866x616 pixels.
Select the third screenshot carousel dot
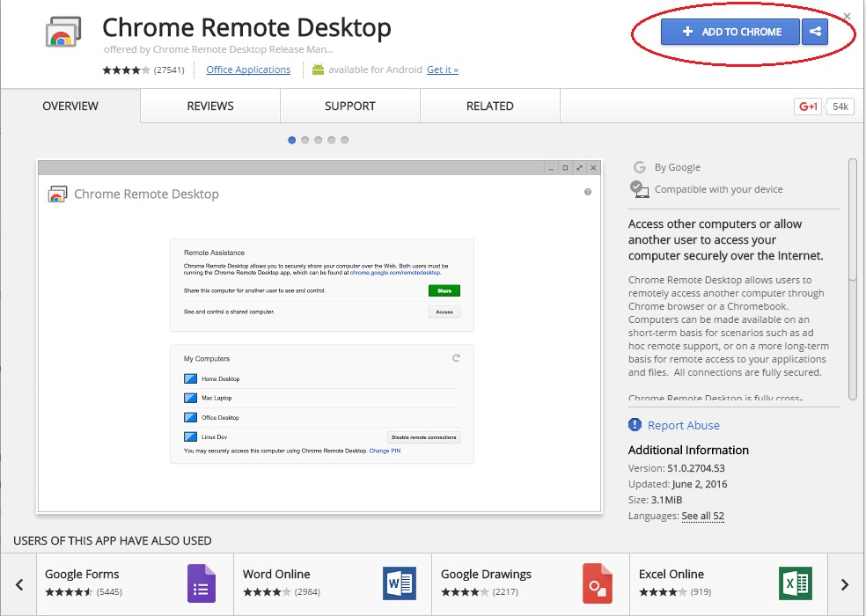coord(318,140)
